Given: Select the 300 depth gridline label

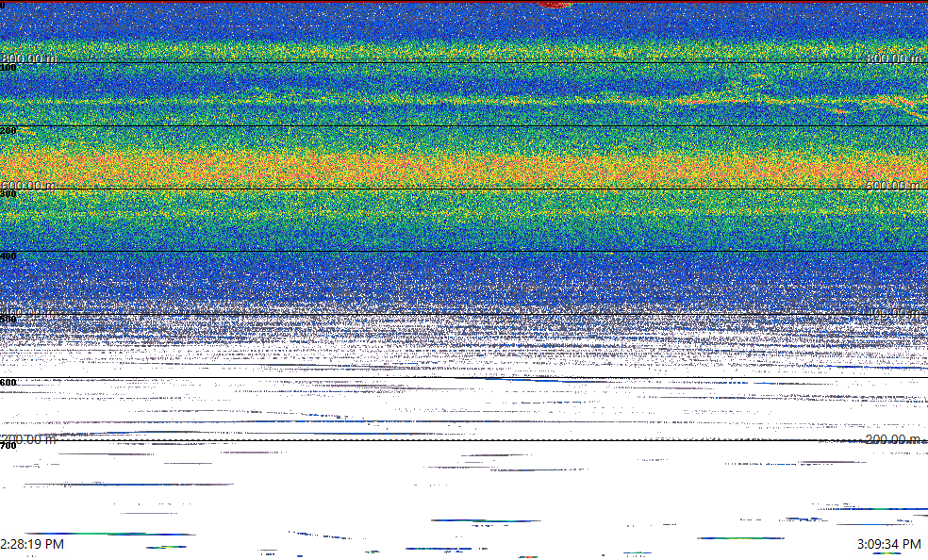Looking at the screenshot, I should click(x=8, y=193).
